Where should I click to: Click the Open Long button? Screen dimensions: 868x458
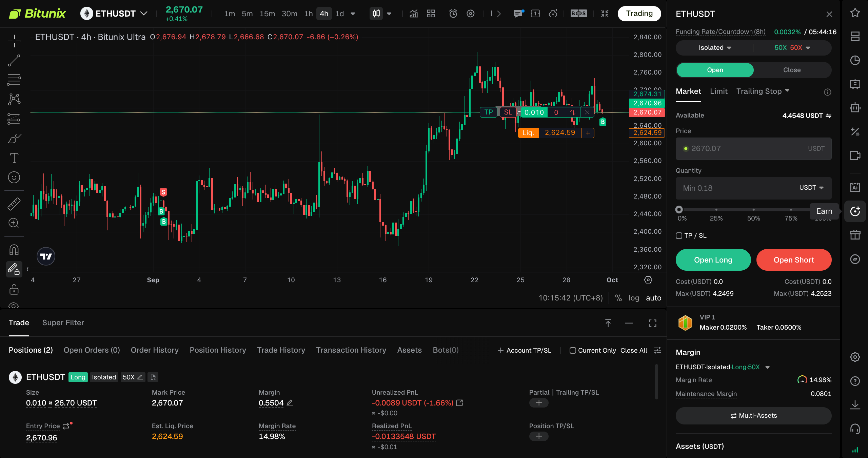pos(713,260)
